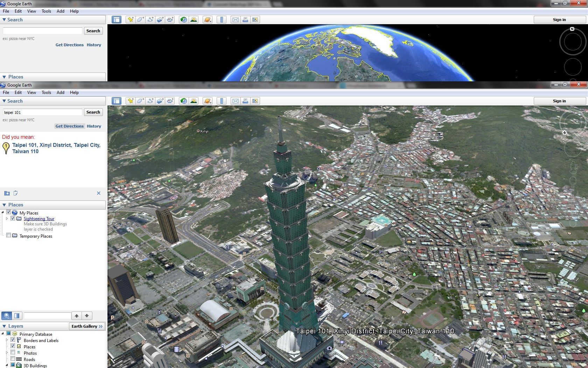588x368 pixels.
Task: Open the planet switcher dropdown
Action: tap(207, 101)
